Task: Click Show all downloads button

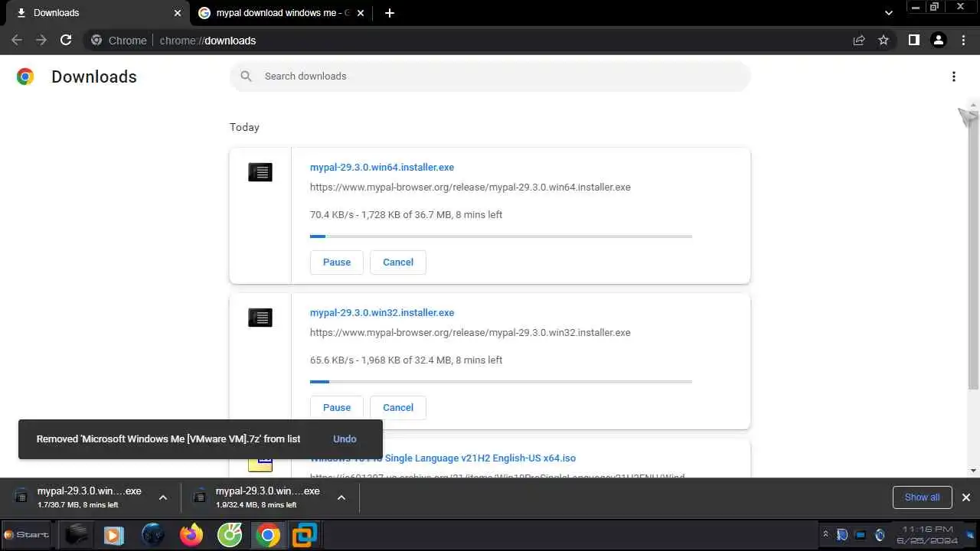Action: pyautogui.click(x=922, y=497)
